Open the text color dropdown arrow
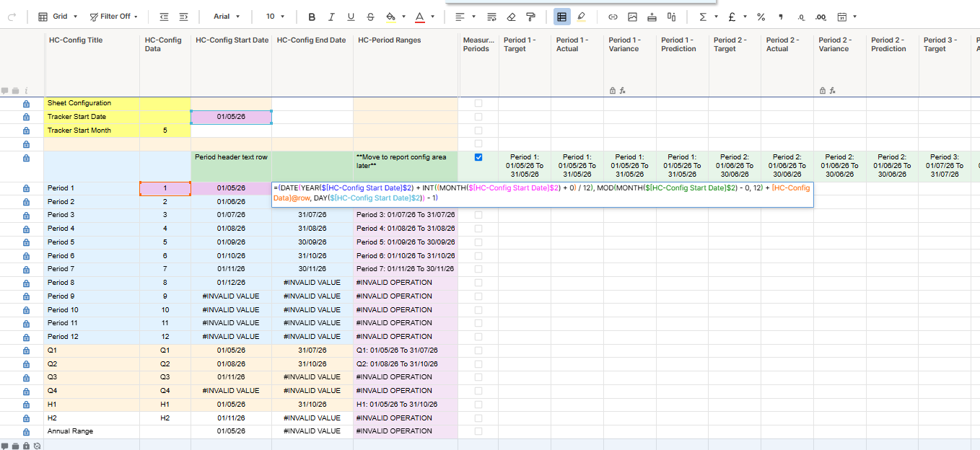The width and height of the screenshot is (980, 450). [x=432, y=17]
